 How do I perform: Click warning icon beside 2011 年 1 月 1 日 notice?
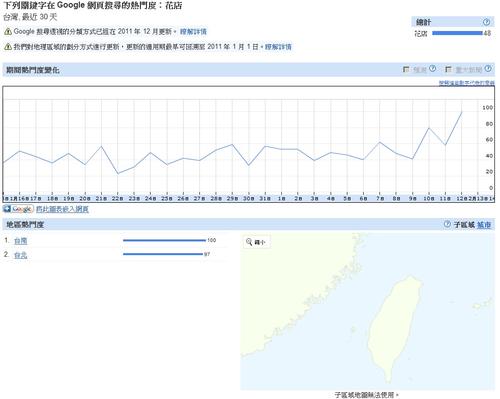(8, 47)
